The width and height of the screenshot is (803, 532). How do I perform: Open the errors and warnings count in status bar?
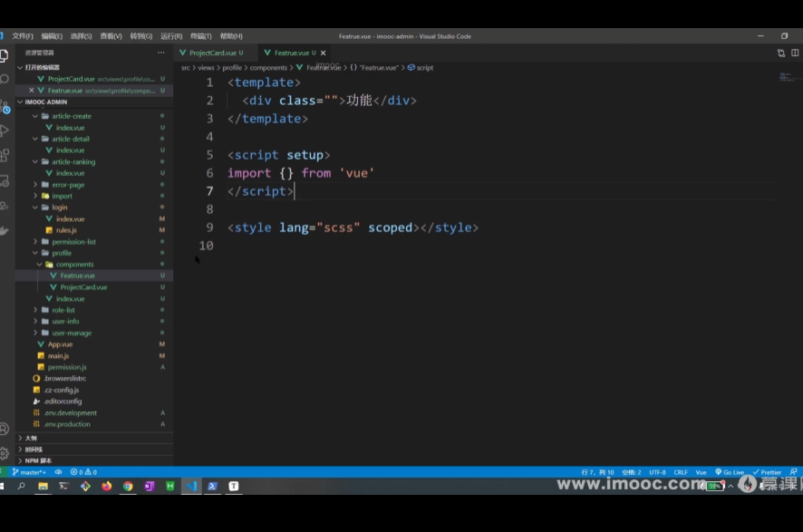pyautogui.click(x=83, y=472)
